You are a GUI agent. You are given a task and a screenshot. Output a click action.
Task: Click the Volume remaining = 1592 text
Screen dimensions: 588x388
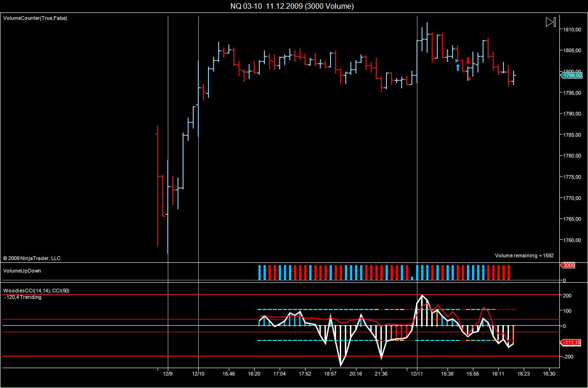[x=524, y=255]
